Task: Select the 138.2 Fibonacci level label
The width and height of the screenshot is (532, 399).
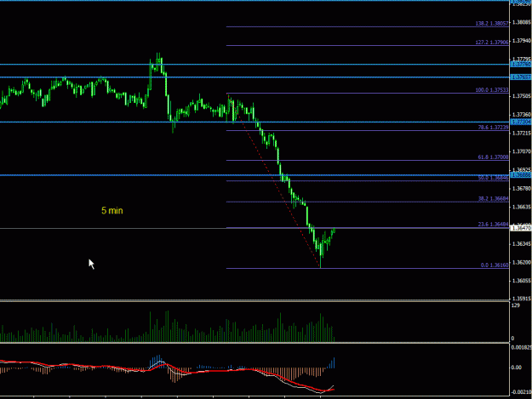Action: 492,23
